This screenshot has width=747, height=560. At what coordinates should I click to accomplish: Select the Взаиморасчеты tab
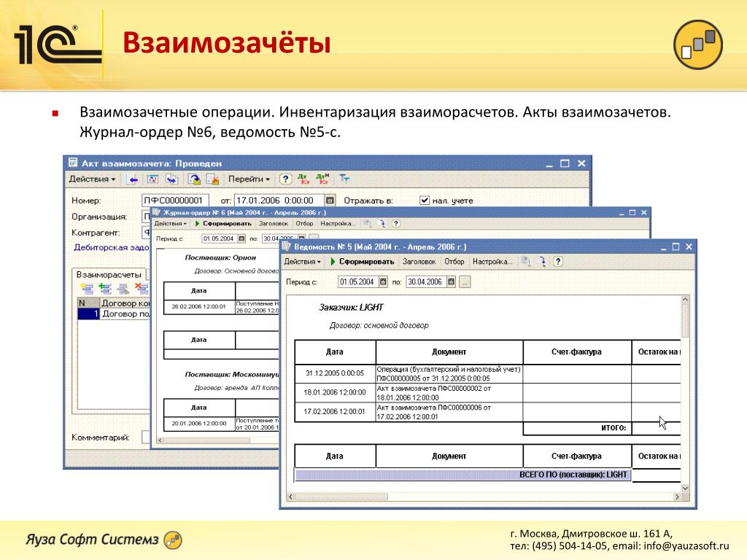[109, 275]
